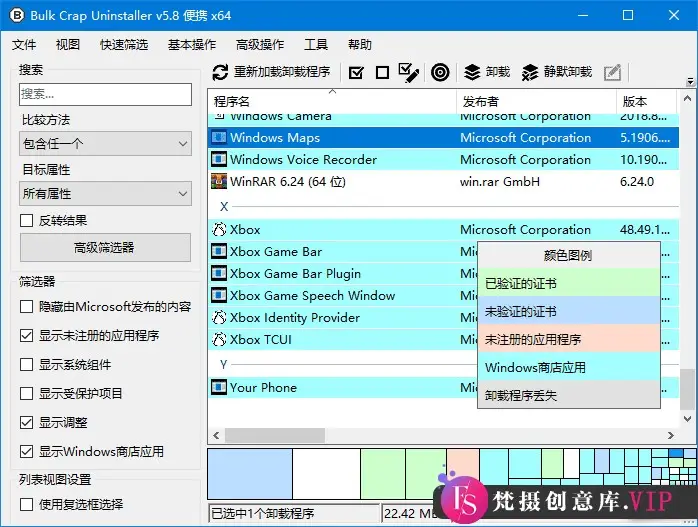This screenshot has width=698, height=527.
Task: Open the 基本操作 menu
Action: (x=192, y=45)
